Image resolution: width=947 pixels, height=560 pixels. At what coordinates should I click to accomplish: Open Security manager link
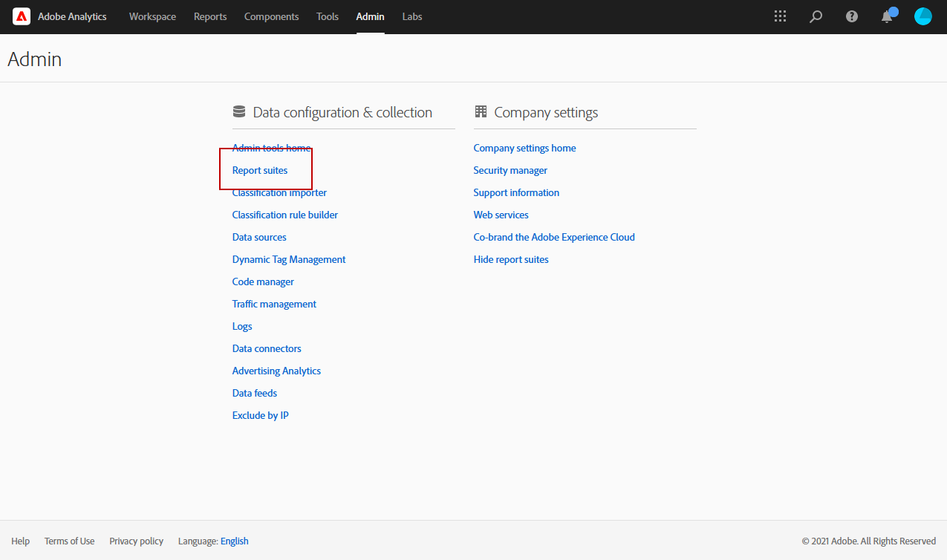(x=510, y=170)
